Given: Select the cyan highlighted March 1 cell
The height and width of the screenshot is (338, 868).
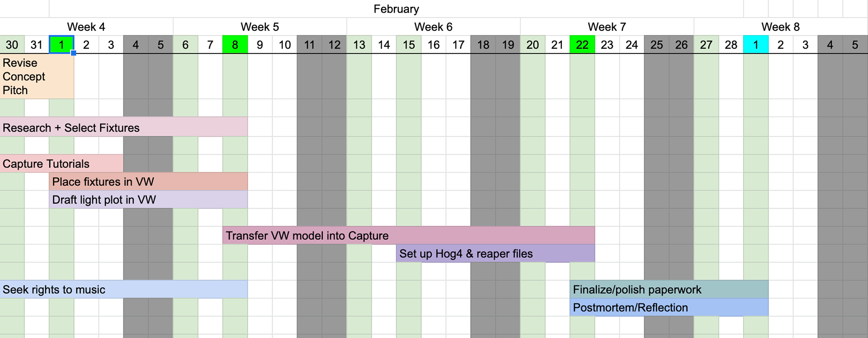Looking at the screenshot, I should pyautogui.click(x=756, y=45).
